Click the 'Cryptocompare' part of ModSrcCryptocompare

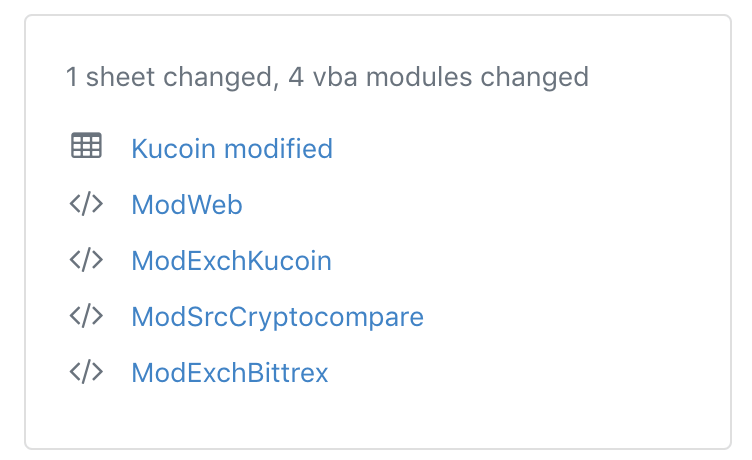coord(343,317)
